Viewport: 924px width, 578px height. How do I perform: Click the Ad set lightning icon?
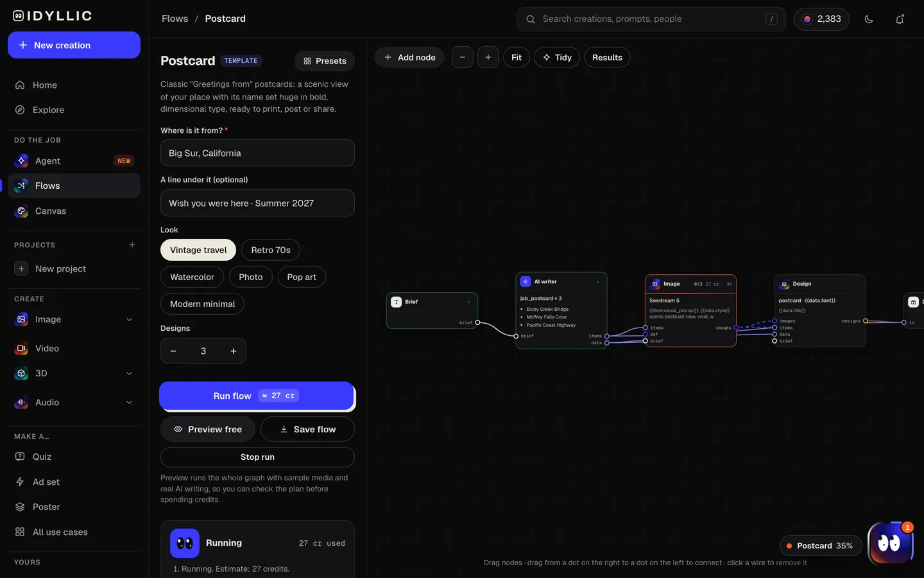click(x=20, y=482)
